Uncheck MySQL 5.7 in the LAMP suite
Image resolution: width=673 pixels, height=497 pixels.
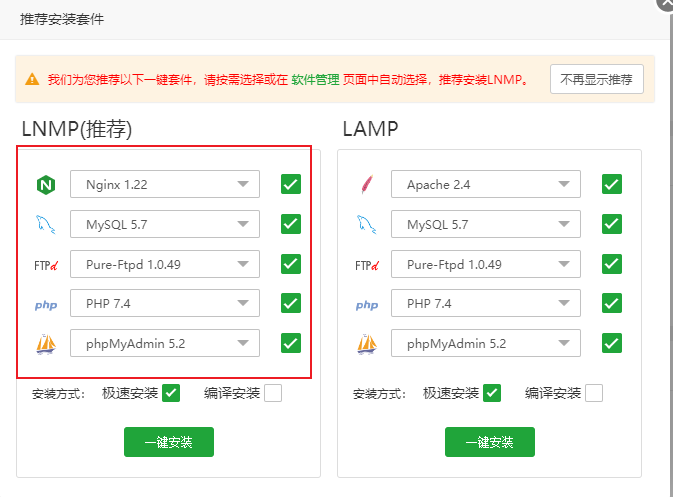click(x=612, y=224)
